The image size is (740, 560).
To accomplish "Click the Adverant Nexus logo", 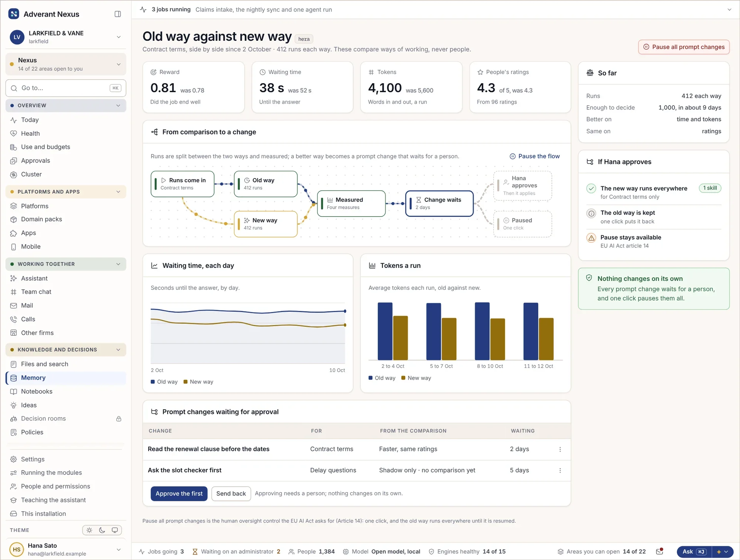I will [x=14, y=14].
